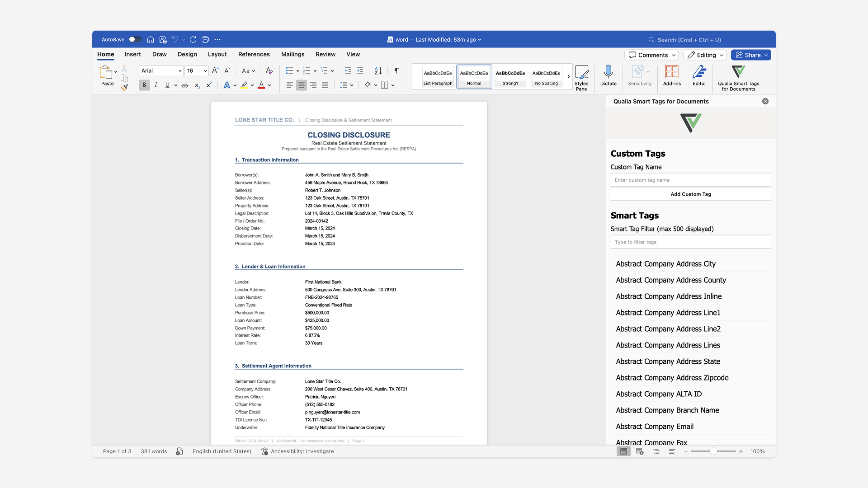Sort text using the A-Z icon

coord(378,70)
